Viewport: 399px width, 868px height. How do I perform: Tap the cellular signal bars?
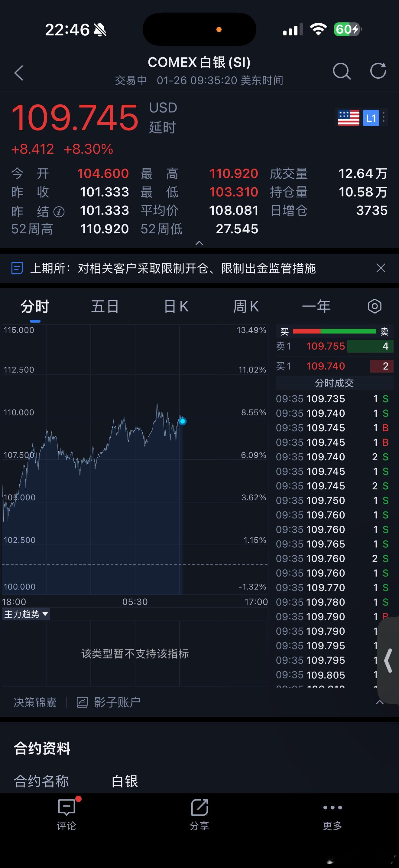coord(293,30)
